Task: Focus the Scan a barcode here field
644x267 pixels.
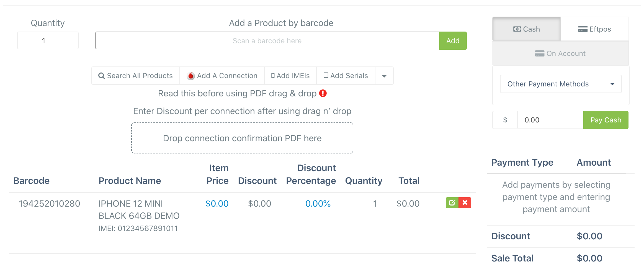Action: tap(267, 41)
